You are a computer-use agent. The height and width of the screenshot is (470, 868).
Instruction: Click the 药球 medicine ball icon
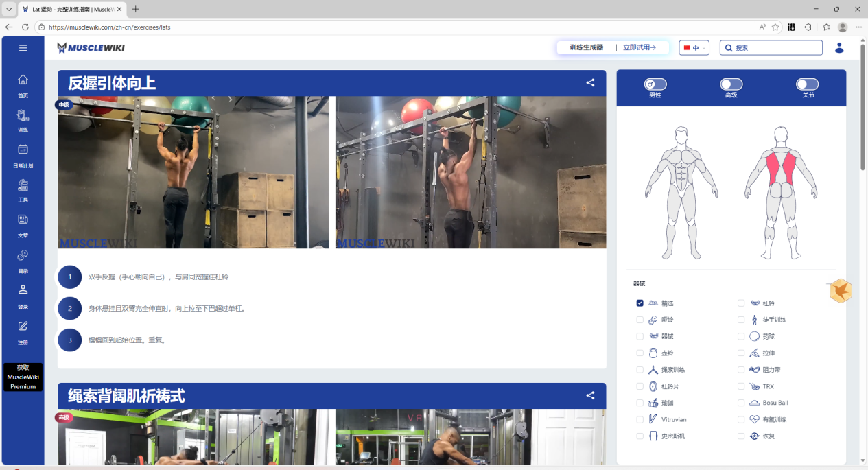(x=754, y=336)
